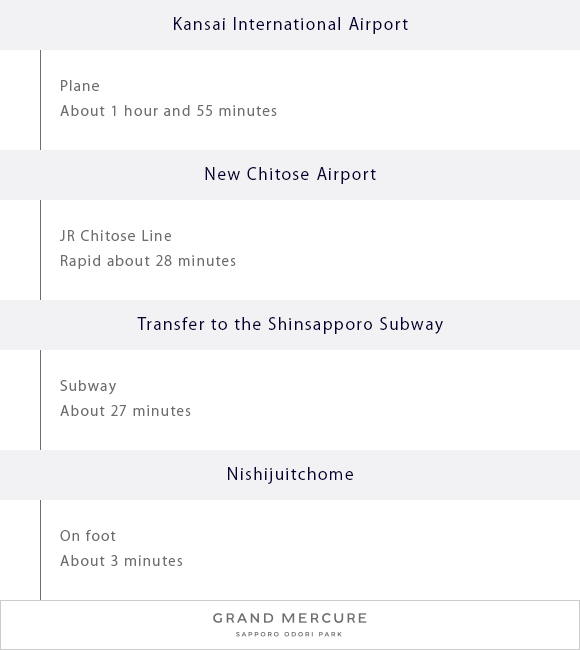Click the vertical line beside On foot segment
Viewport: 580px width, 650px height.
click(x=40, y=550)
